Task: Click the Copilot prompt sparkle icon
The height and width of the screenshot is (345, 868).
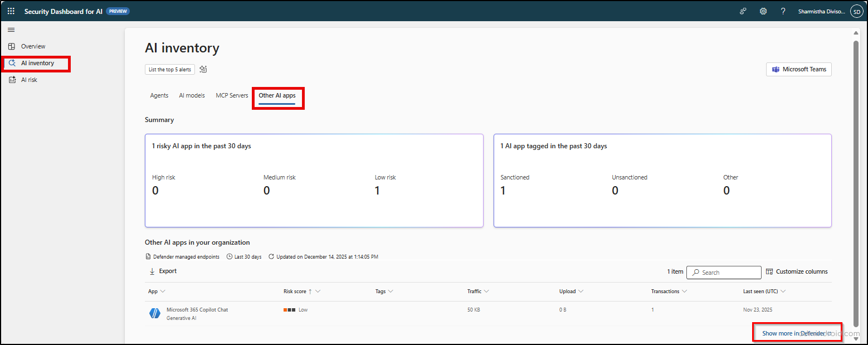Action: click(203, 70)
